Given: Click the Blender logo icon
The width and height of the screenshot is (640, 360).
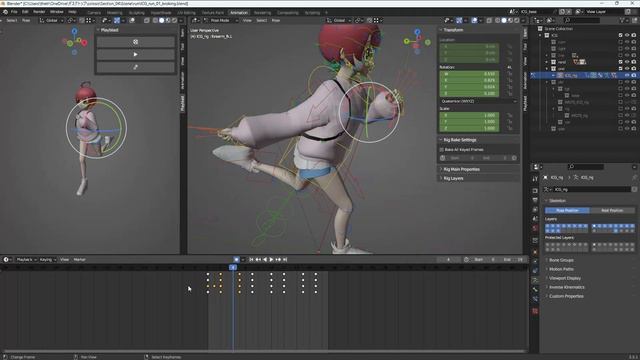Looking at the screenshot, I should tap(5, 12).
